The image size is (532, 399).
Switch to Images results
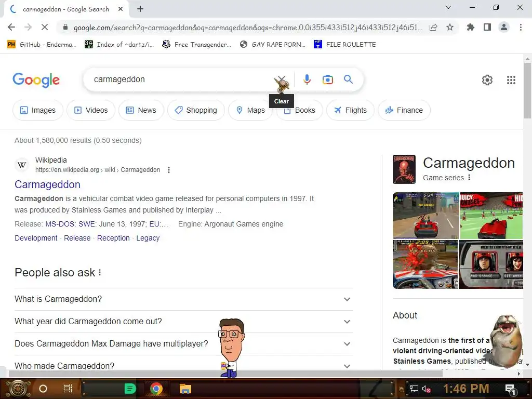coord(37,110)
